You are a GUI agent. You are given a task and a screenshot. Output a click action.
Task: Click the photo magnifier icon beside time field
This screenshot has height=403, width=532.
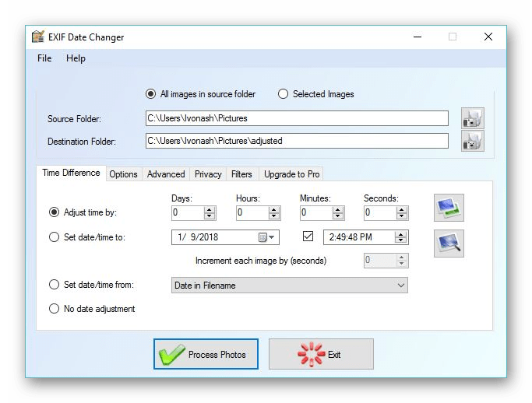pos(449,244)
